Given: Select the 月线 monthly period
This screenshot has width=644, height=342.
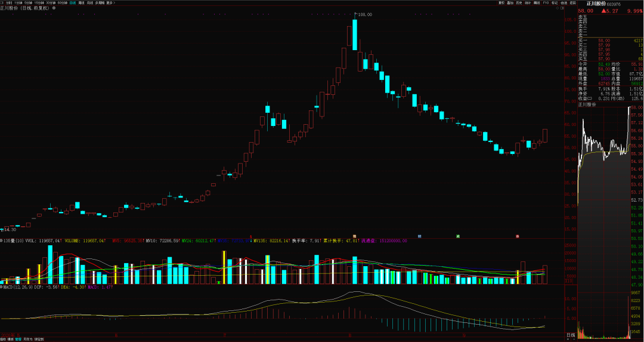Looking at the screenshot, I should coord(90,3).
